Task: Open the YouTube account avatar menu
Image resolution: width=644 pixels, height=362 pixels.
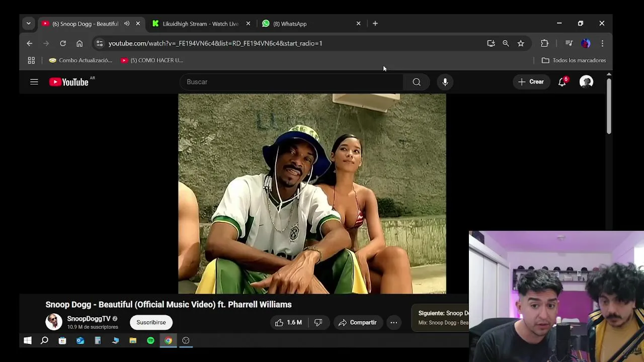Action: [586, 82]
